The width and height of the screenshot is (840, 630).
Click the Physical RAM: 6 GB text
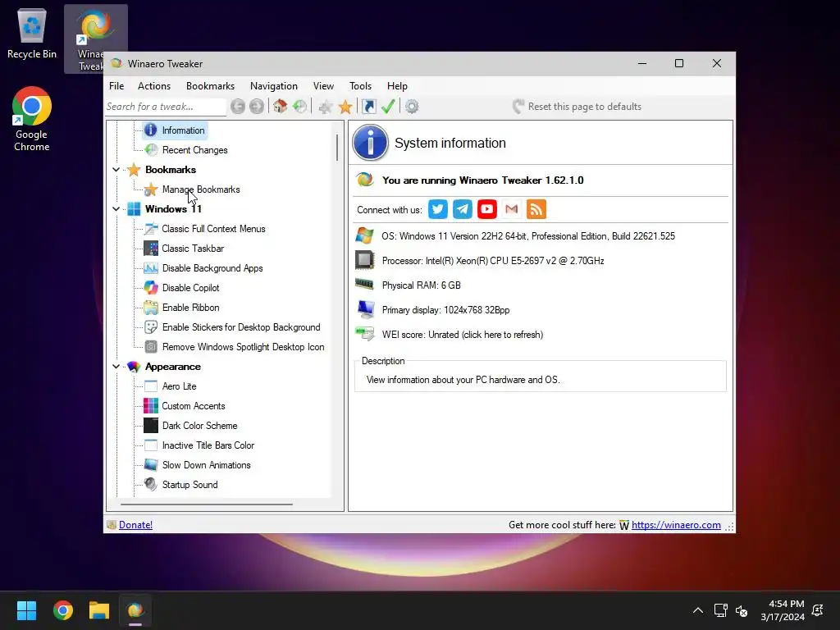click(421, 285)
